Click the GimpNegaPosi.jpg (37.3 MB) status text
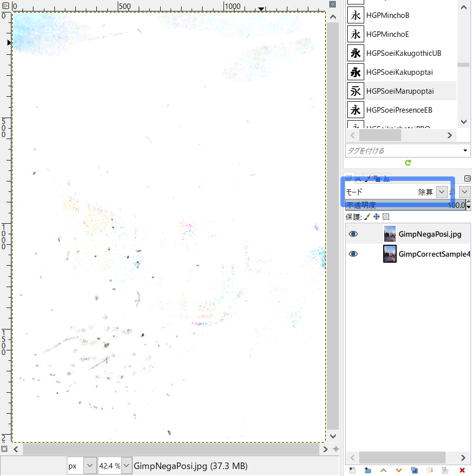This screenshot has height=476, width=472. (191, 466)
